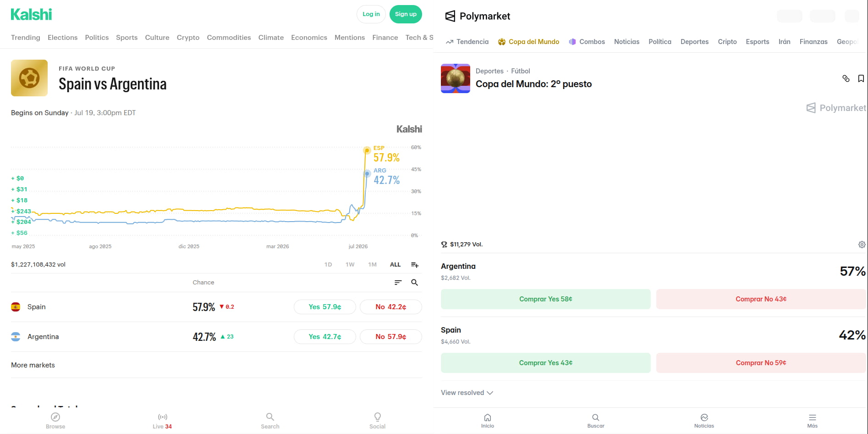Select the 1W chart range
The width and height of the screenshot is (868, 434).
point(350,265)
